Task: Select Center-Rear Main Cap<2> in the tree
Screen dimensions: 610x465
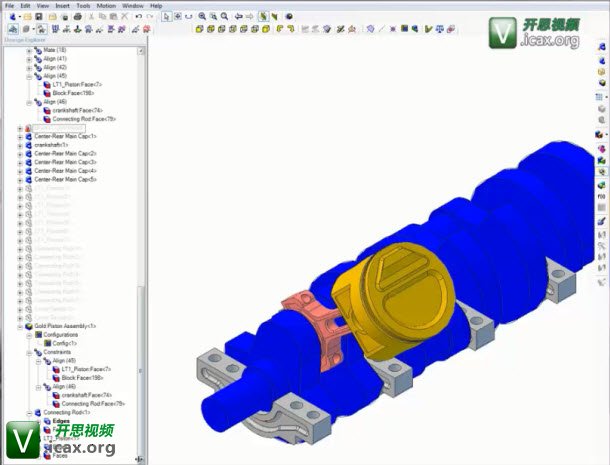Action: [x=65, y=153]
